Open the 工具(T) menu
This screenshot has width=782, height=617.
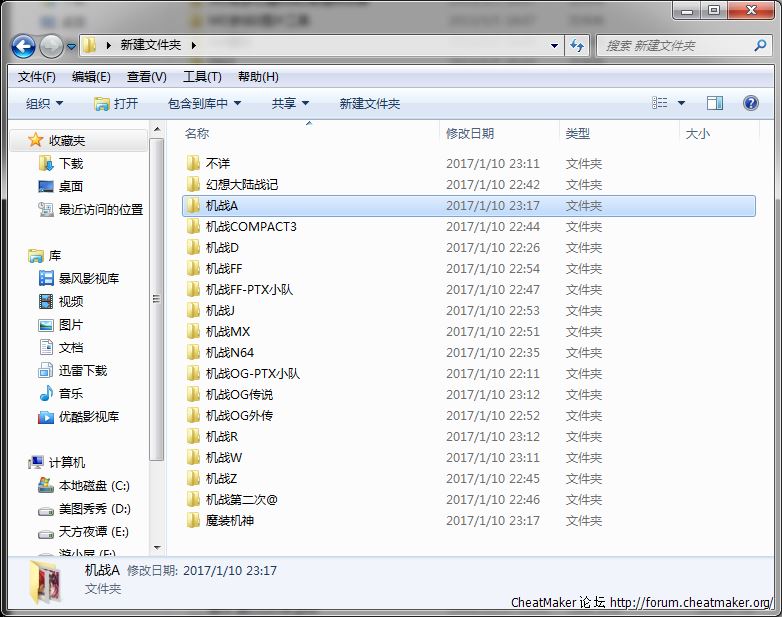click(x=202, y=76)
